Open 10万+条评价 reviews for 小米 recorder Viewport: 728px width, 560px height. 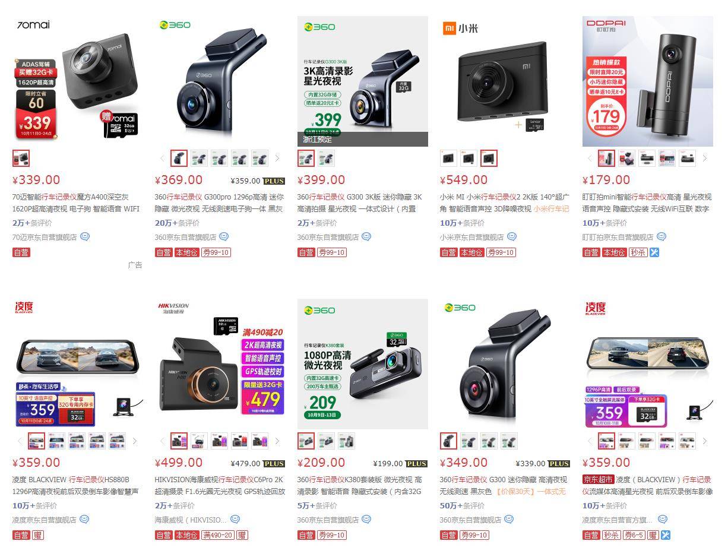pos(461,223)
